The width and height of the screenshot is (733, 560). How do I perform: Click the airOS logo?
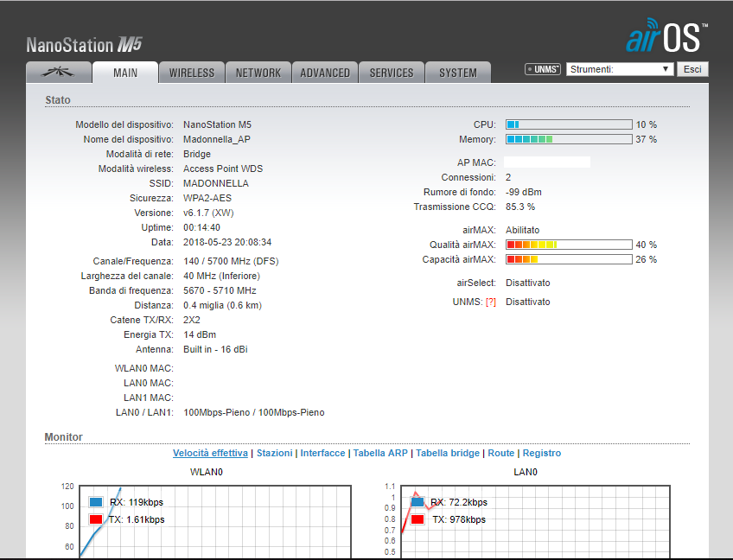click(666, 35)
